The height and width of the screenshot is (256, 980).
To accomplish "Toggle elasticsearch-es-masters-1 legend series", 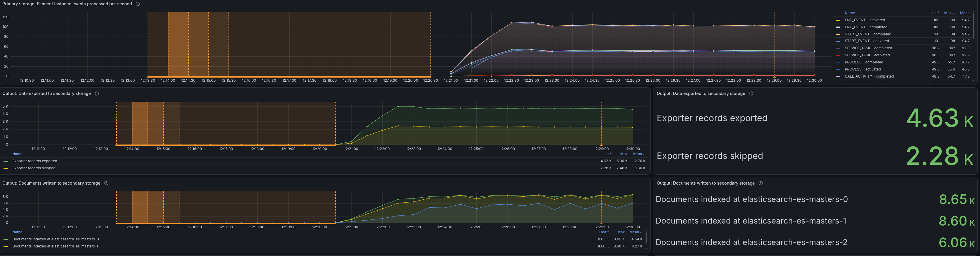I will pos(55,246).
